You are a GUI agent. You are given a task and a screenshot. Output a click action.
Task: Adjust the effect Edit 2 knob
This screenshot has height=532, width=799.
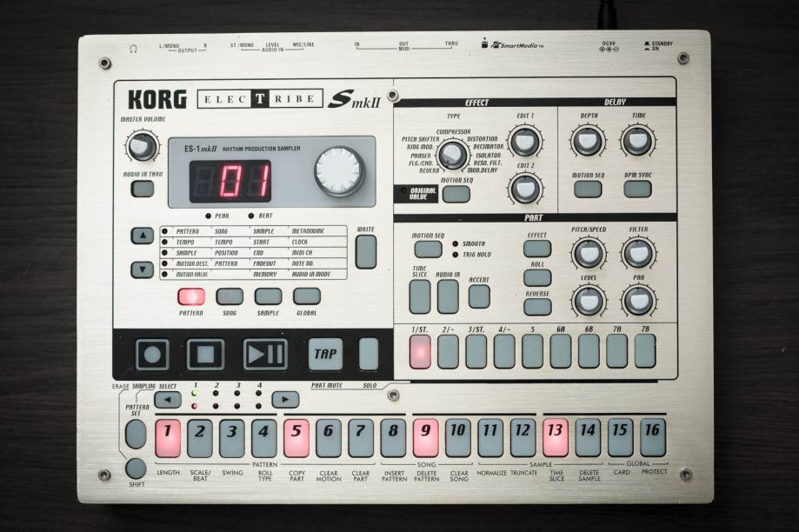click(x=524, y=189)
